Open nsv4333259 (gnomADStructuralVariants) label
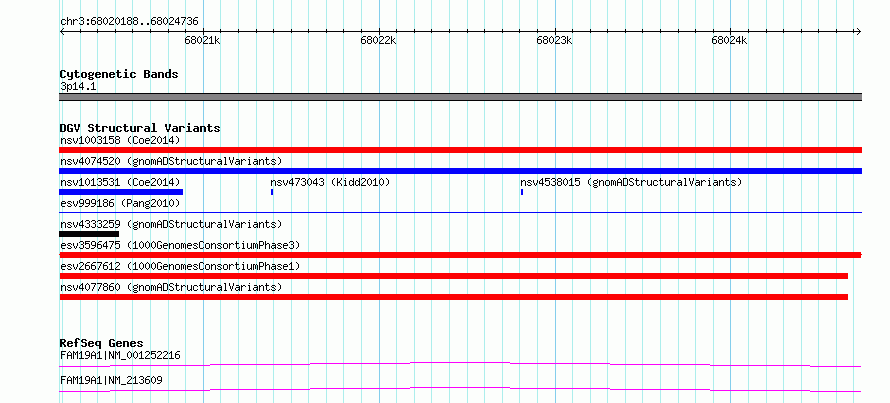Image resolution: width=890 pixels, height=403 pixels. pos(171,224)
